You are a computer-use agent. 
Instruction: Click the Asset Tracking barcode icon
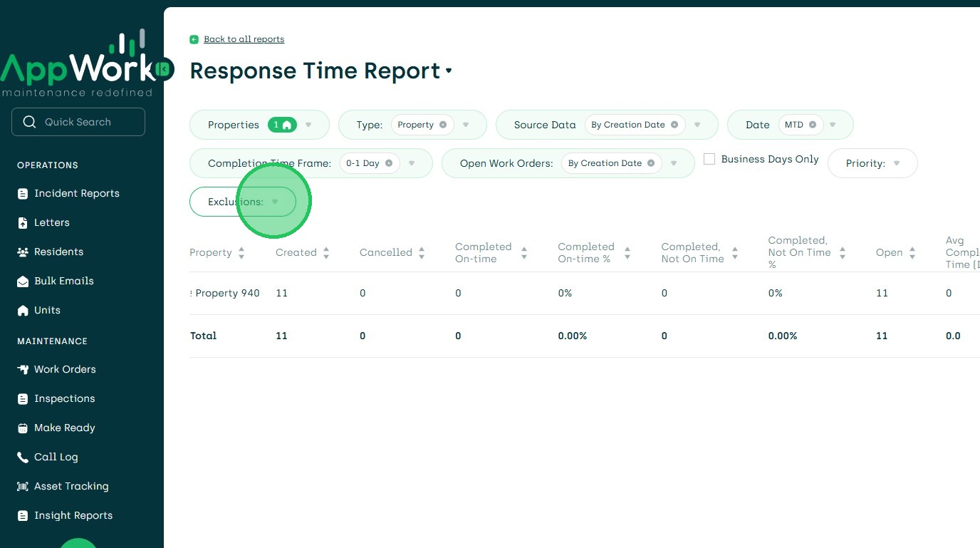[x=23, y=487]
